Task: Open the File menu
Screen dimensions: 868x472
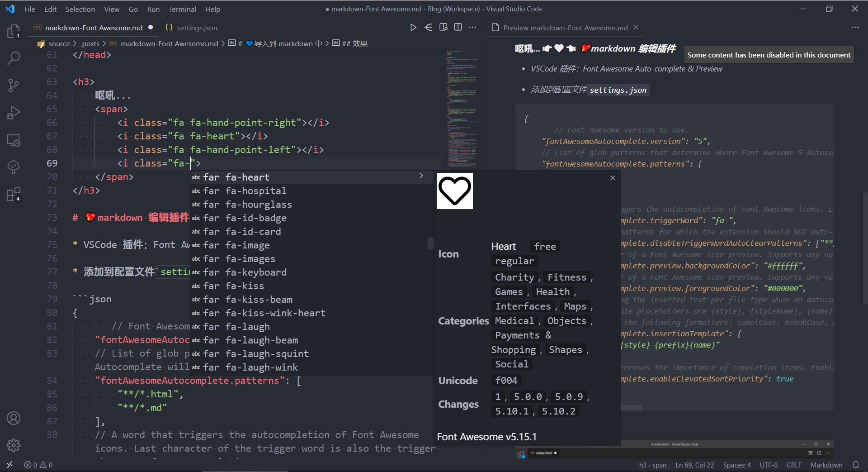Action: point(30,9)
